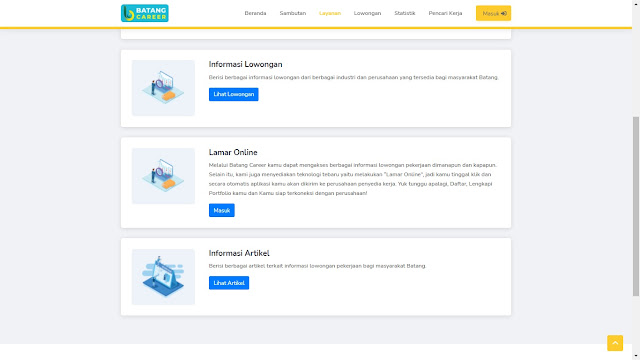The image size is (640, 360).
Task: Open the Statistik navigation item
Action: 404,13
